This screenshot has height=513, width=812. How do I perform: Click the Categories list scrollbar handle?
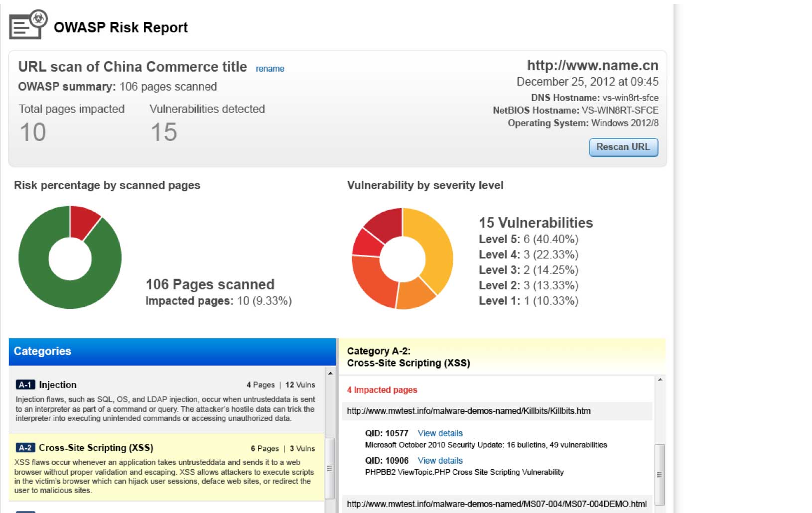(329, 468)
